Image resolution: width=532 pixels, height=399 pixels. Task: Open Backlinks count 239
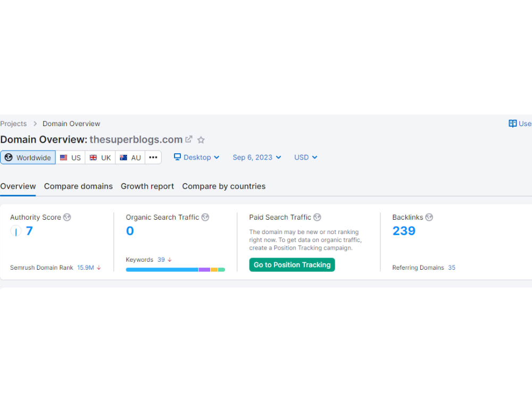click(404, 231)
